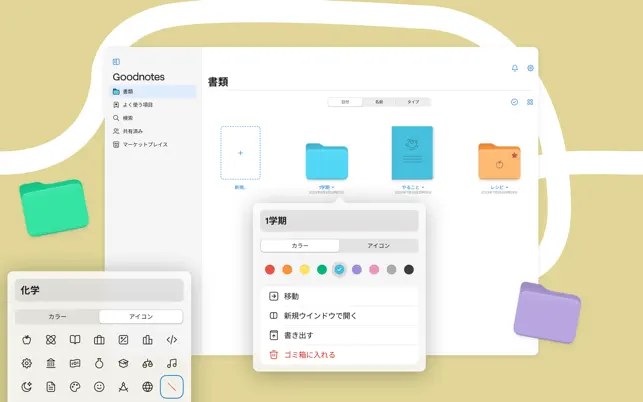Choose the graduation cap icon
Viewport: 643px width, 402px height.
pyautogui.click(x=123, y=363)
